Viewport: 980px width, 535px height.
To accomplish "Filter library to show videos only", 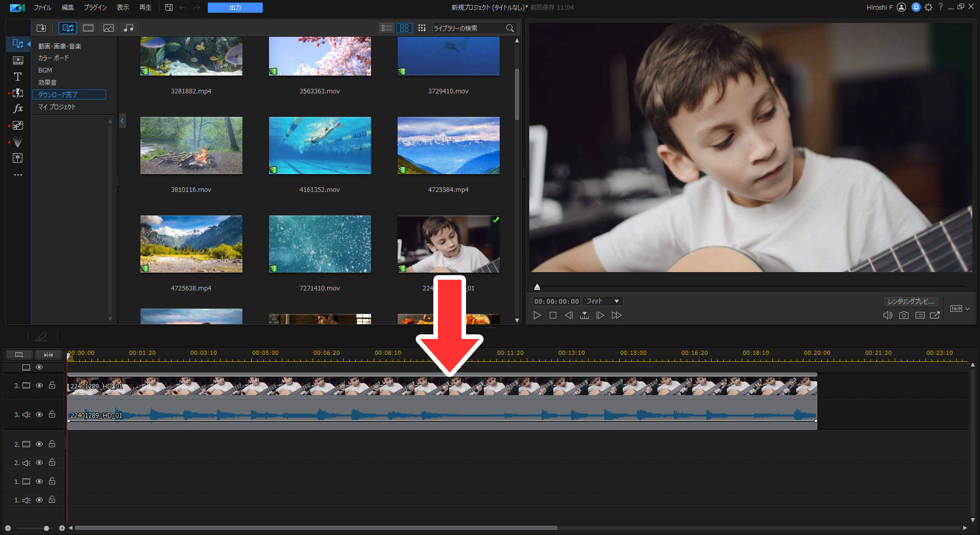I will (88, 28).
